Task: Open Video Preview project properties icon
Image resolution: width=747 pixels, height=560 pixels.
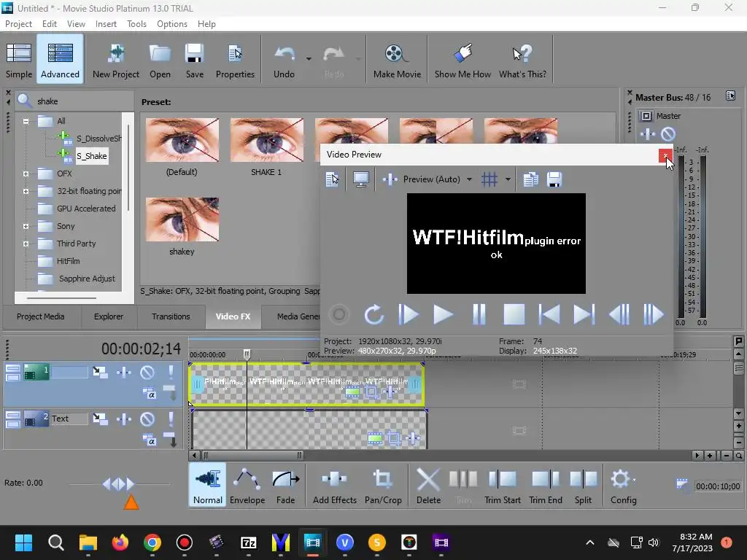Action: [332, 179]
